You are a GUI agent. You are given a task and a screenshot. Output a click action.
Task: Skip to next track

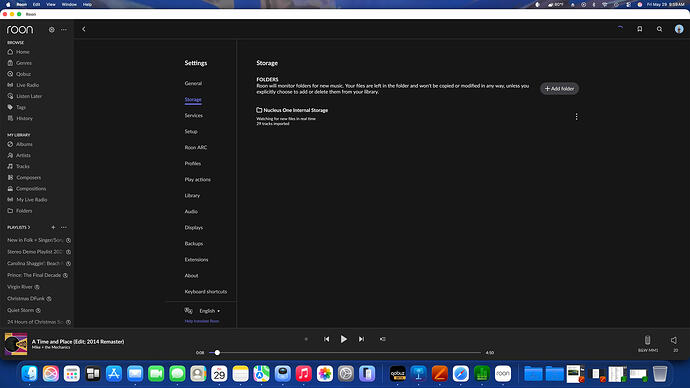[361, 339]
